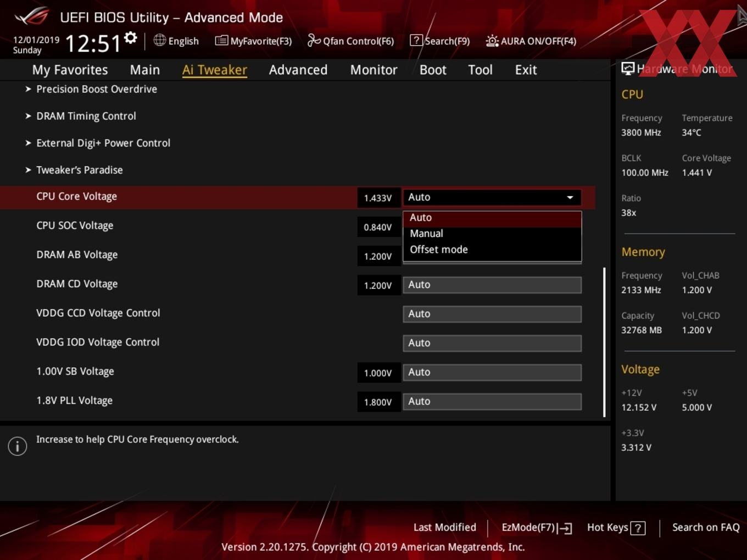Viewport: 747px width, 560px height.
Task: Choose Manual in CPU Core Voltage list
Action: 492,233
